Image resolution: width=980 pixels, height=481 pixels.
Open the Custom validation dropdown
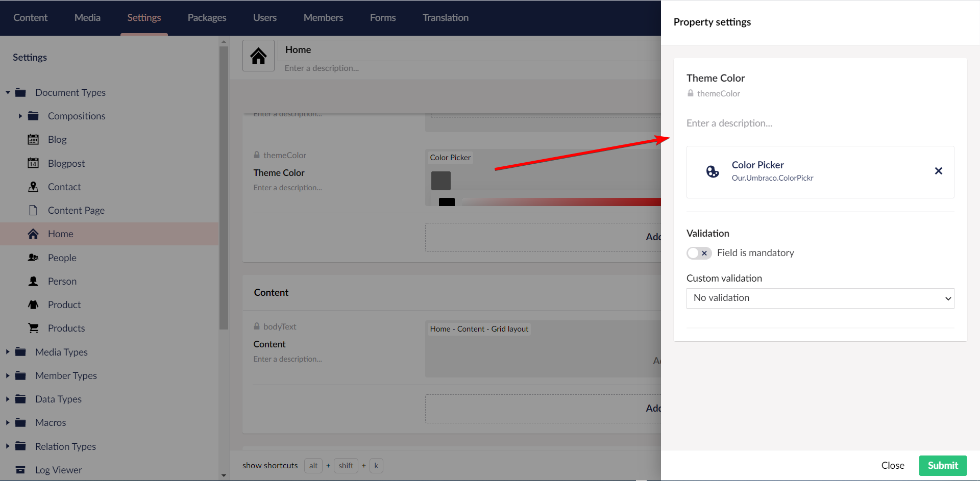pos(820,298)
